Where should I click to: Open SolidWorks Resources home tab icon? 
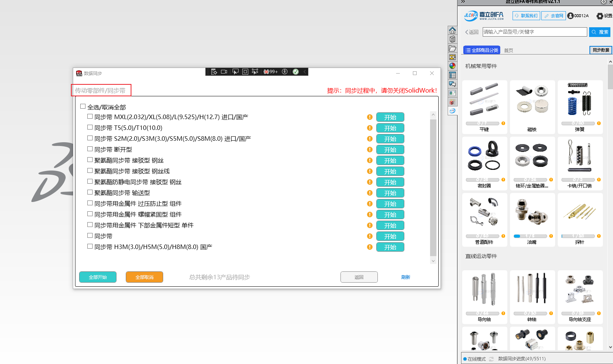point(452,30)
